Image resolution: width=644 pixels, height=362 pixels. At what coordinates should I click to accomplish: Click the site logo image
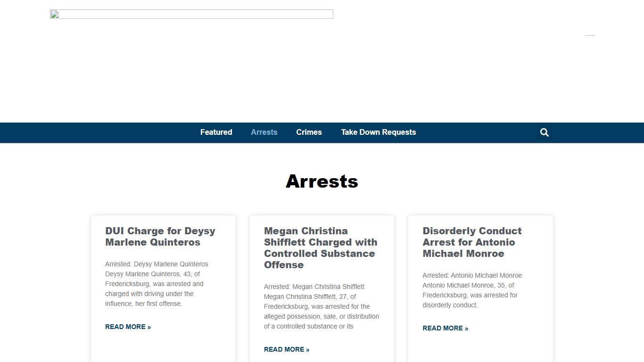191,14
